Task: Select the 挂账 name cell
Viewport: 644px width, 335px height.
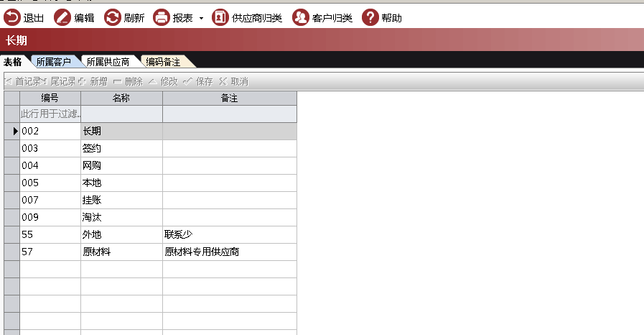Action: 121,200
